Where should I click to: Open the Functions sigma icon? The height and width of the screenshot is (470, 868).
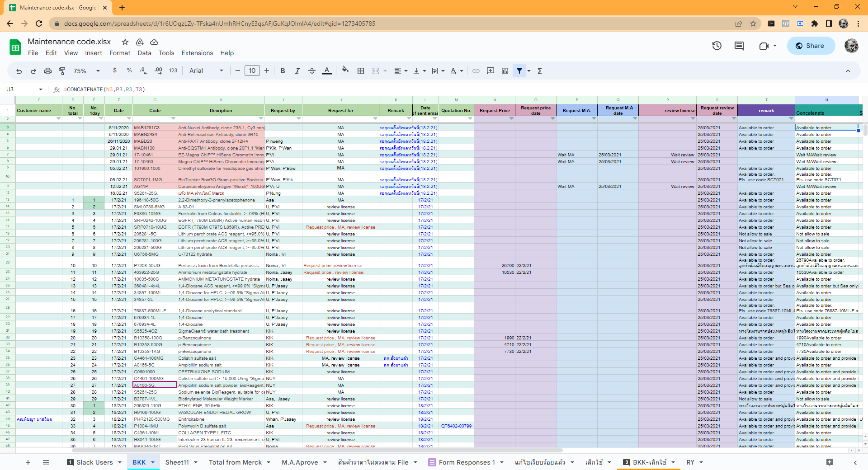tap(540, 71)
